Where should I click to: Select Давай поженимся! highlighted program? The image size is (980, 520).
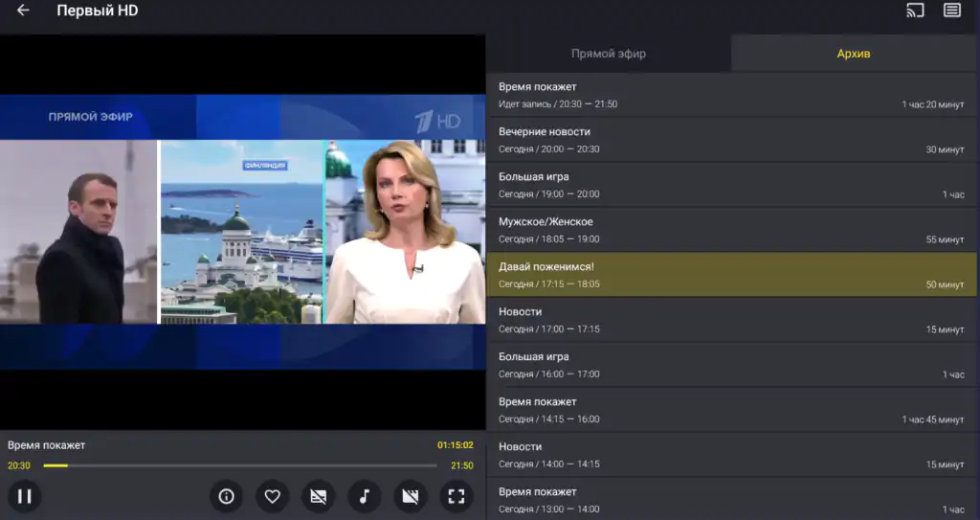(731, 275)
